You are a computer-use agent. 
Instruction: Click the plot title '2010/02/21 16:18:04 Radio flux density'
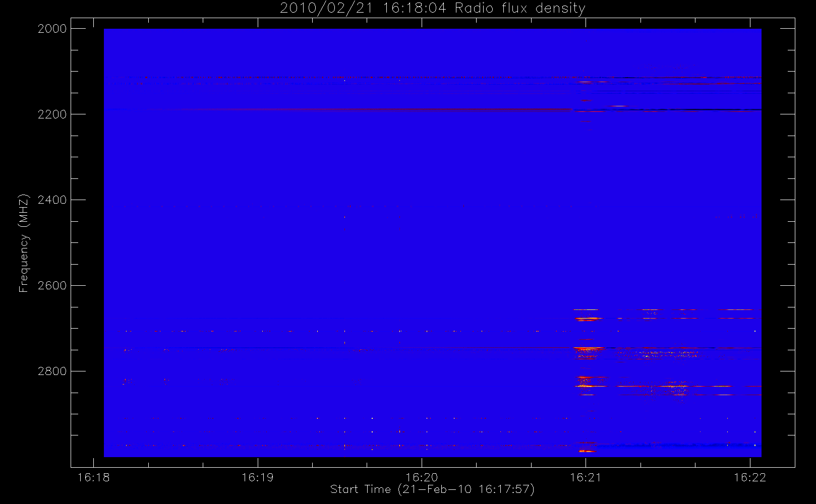(432, 9)
